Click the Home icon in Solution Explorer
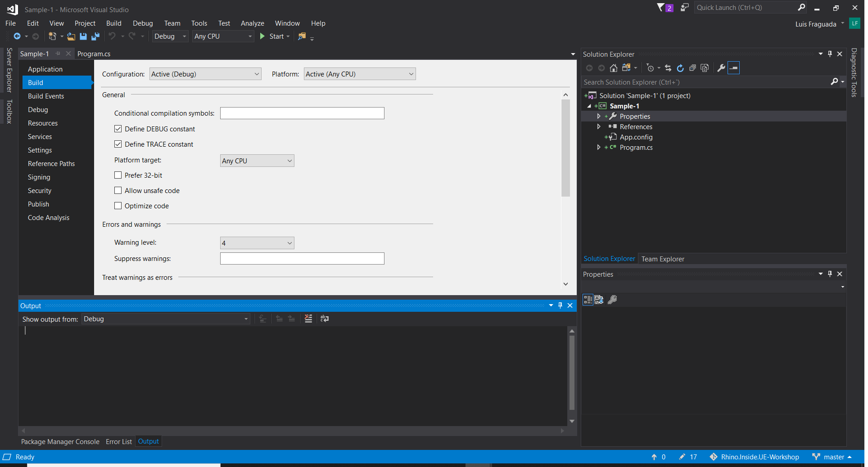 coord(614,68)
